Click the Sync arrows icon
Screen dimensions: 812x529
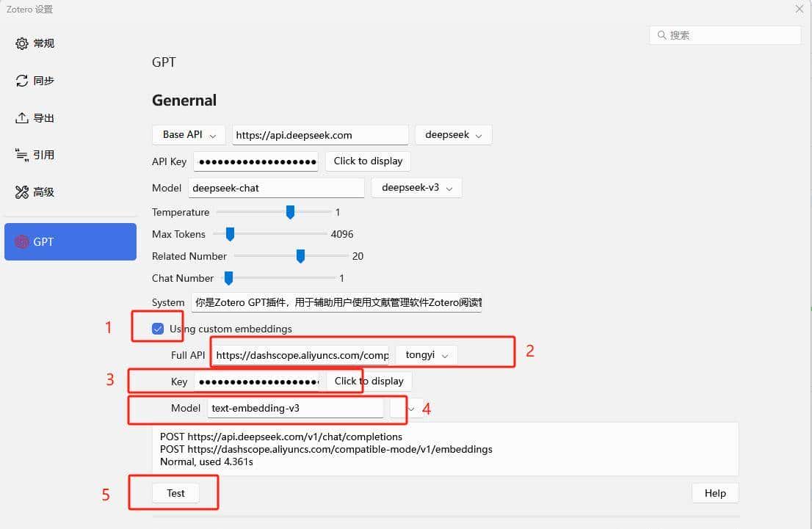(22, 81)
